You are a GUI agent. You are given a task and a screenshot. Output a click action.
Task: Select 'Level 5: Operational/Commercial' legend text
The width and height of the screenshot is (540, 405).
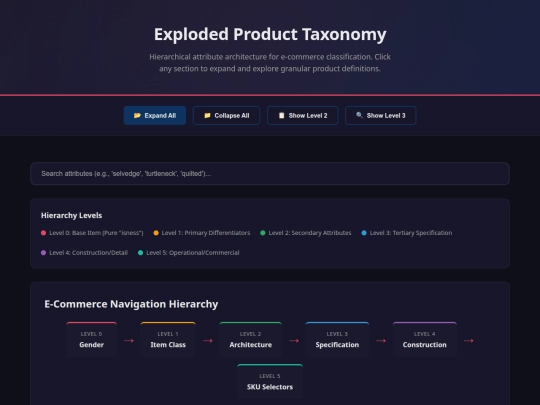[x=193, y=252]
